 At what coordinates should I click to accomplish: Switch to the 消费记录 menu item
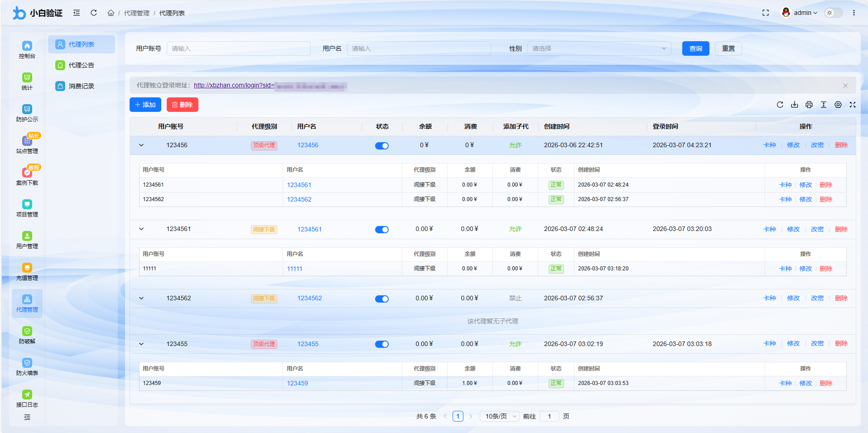[x=81, y=86]
